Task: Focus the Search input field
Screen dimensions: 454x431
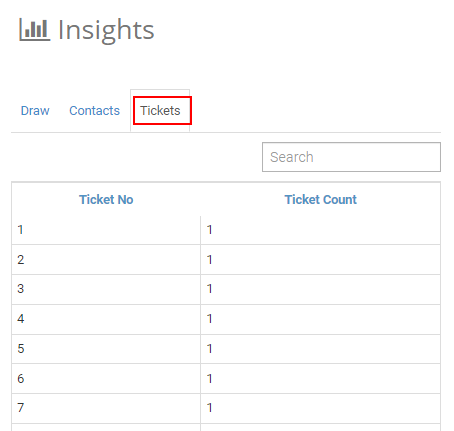Action: click(351, 157)
